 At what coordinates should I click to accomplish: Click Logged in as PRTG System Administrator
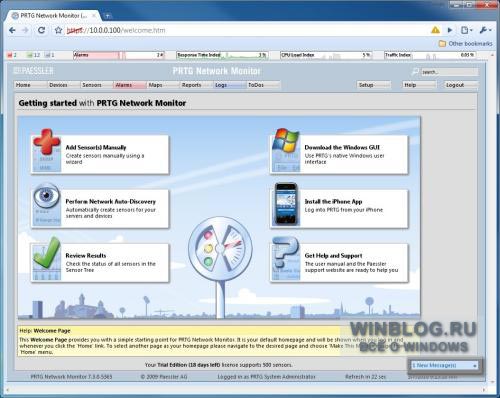tap(266, 377)
